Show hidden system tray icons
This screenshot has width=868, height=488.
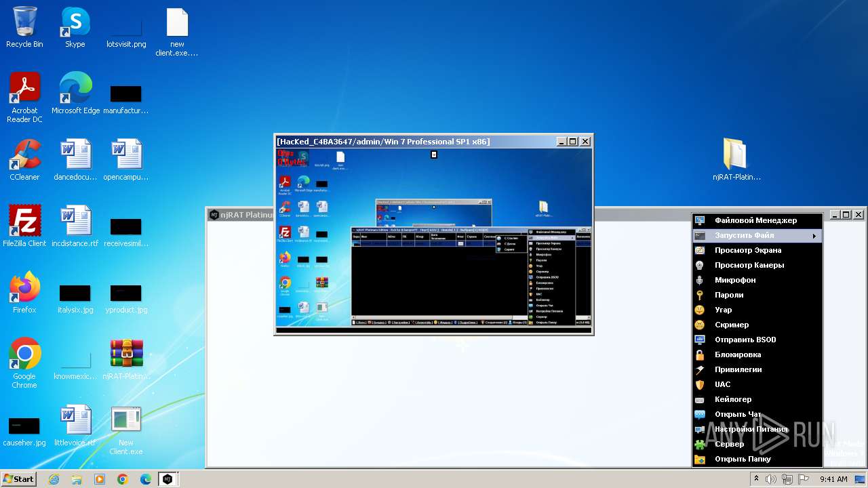[x=757, y=479]
